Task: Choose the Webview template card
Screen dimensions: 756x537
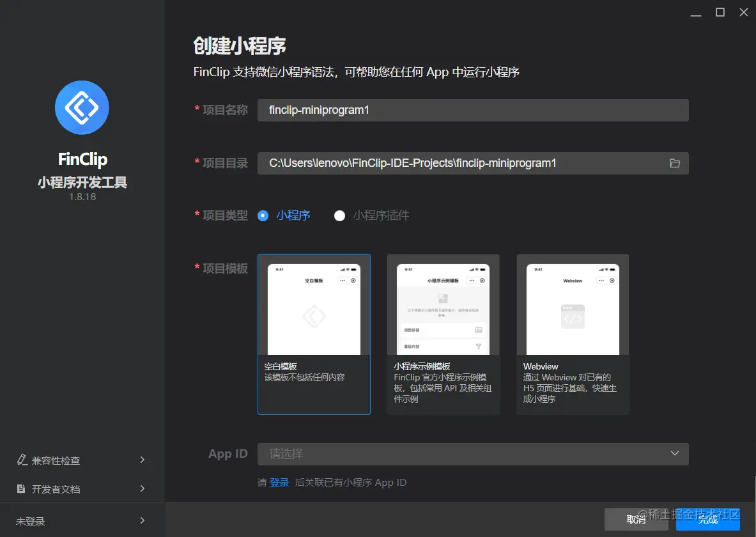Action: coord(573,334)
